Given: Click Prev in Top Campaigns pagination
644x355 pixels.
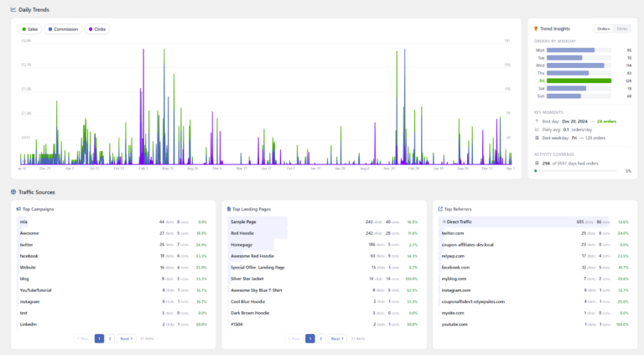Looking at the screenshot, I should 83,338.
